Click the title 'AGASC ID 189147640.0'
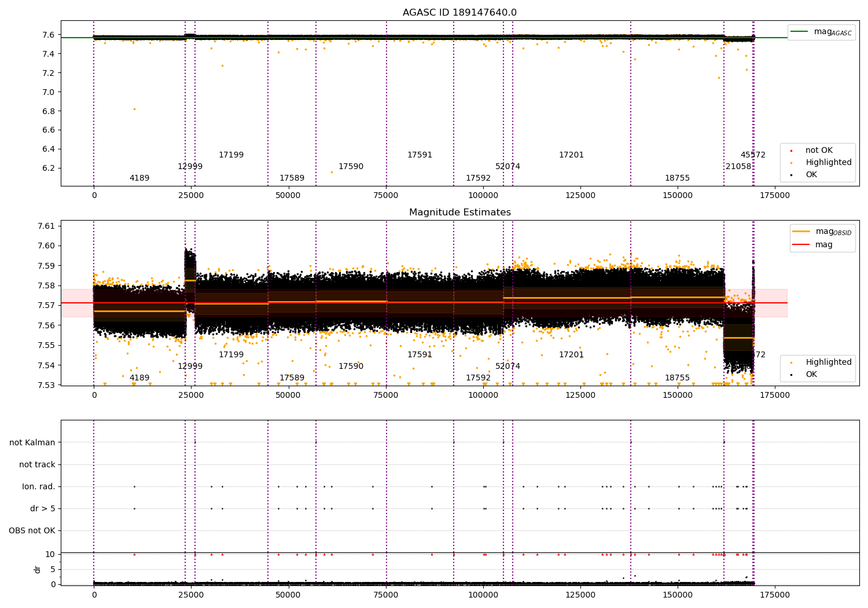Viewport: 868px width, 608px height. 459,13
